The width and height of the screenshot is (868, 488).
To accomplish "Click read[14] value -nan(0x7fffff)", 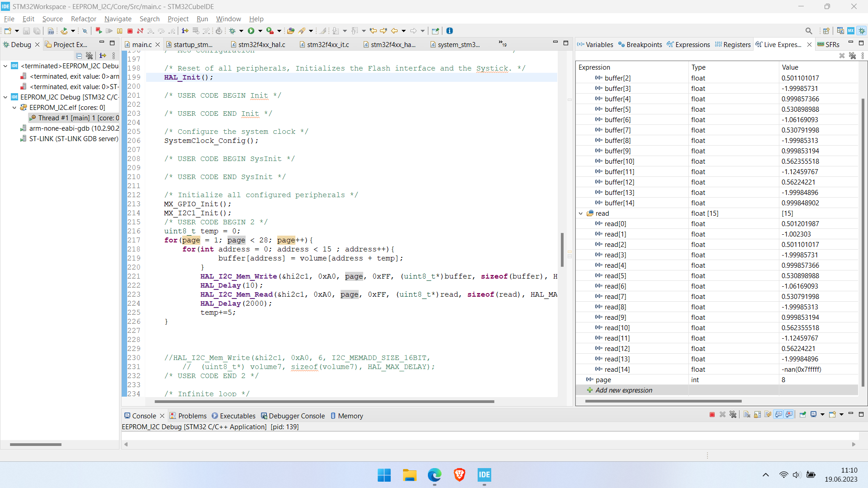I will [x=802, y=370].
